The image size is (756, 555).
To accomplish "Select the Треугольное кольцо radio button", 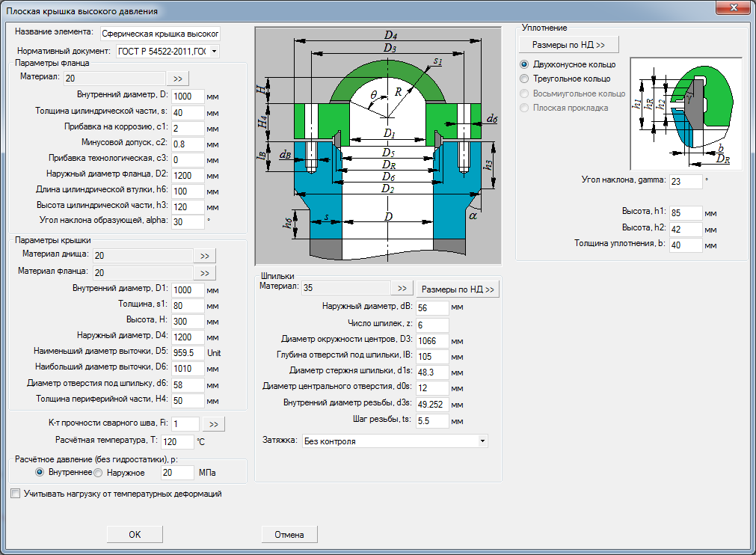I will [x=524, y=79].
